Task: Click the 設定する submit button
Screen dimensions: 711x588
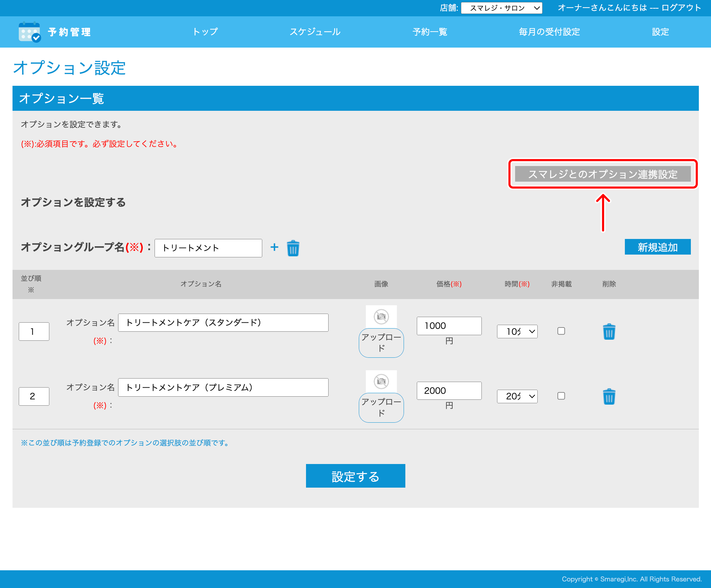Action: pyautogui.click(x=355, y=476)
